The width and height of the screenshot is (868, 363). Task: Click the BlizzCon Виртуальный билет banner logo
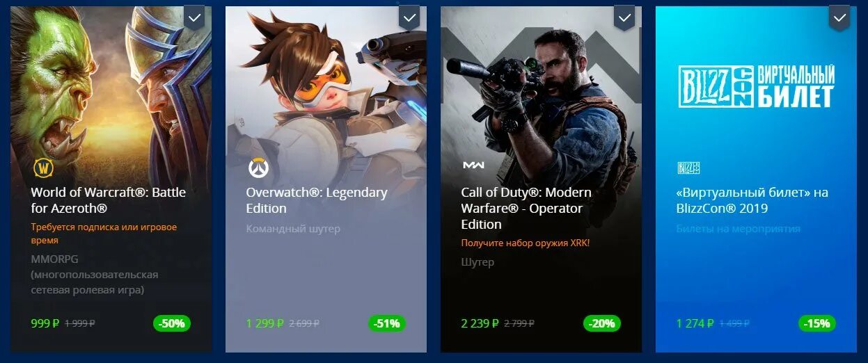pyautogui.click(x=756, y=86)
